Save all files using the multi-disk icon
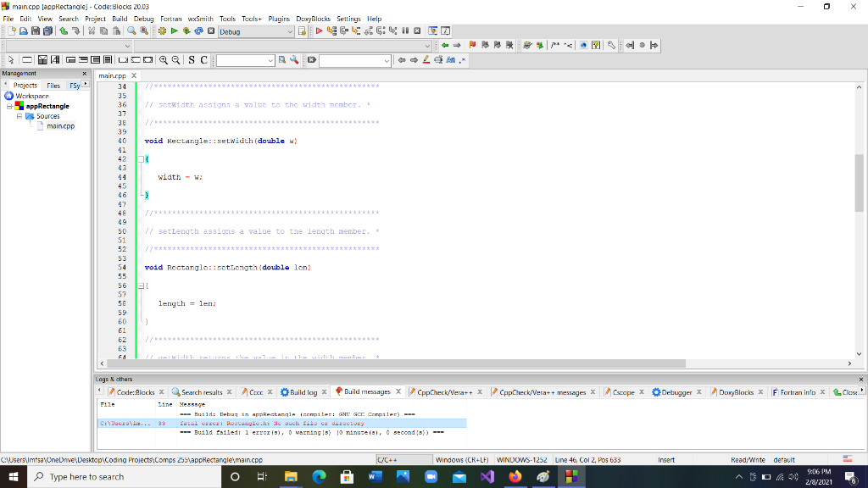Screen dimensions: 868x488 click(47, 30)
